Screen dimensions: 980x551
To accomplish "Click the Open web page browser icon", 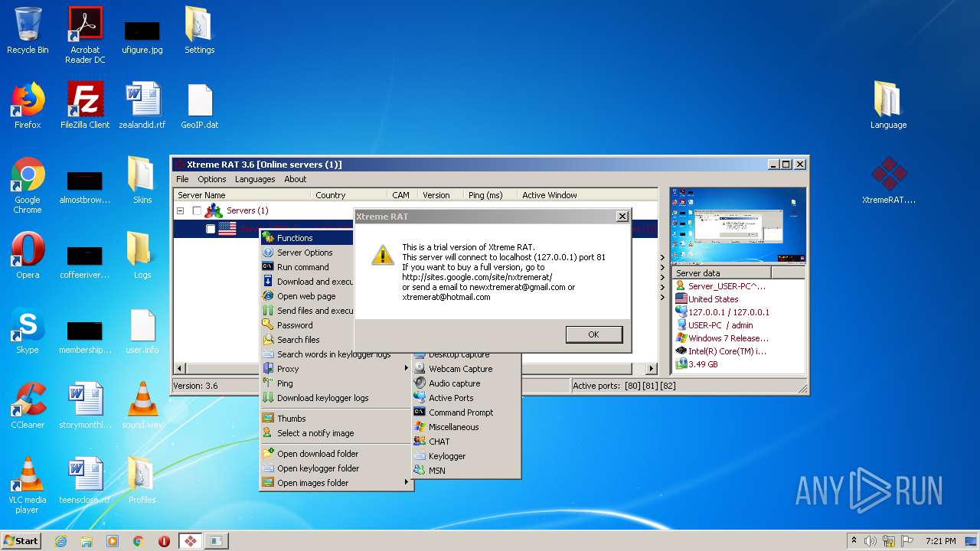I will [268, 296].
